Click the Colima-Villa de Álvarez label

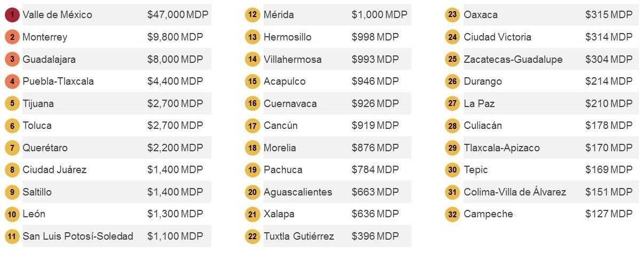(515, 192)
